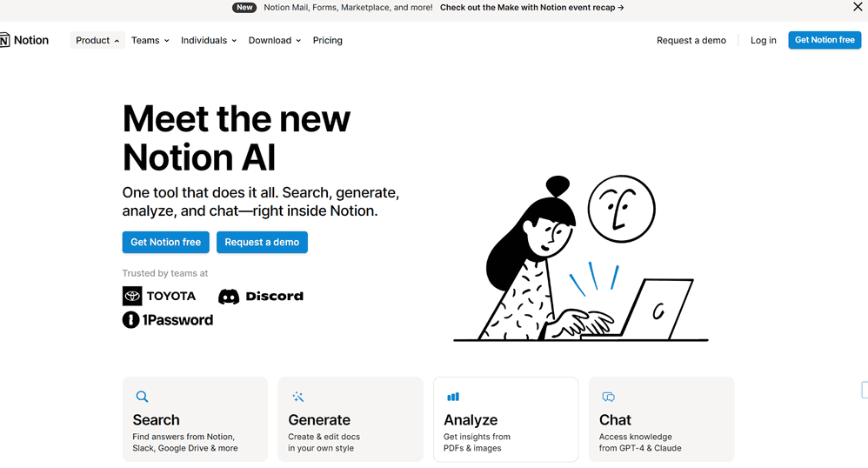
Task: Go to the Pricing page
Action: 328,40
